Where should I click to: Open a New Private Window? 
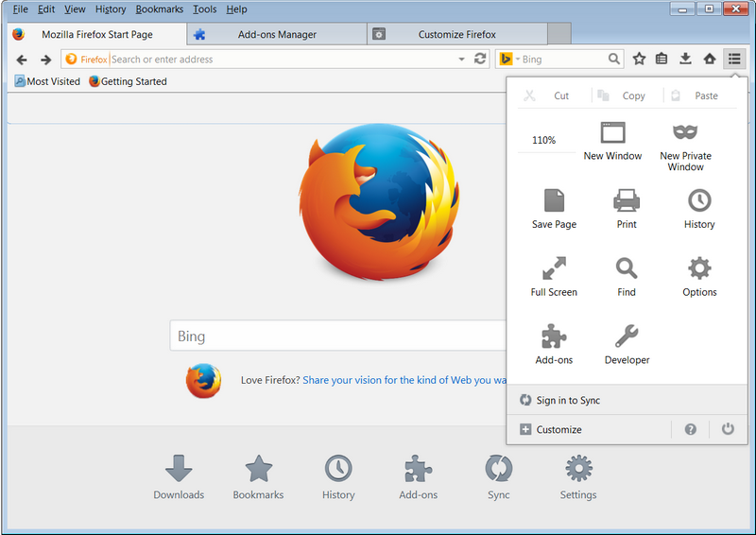[686, 147]
